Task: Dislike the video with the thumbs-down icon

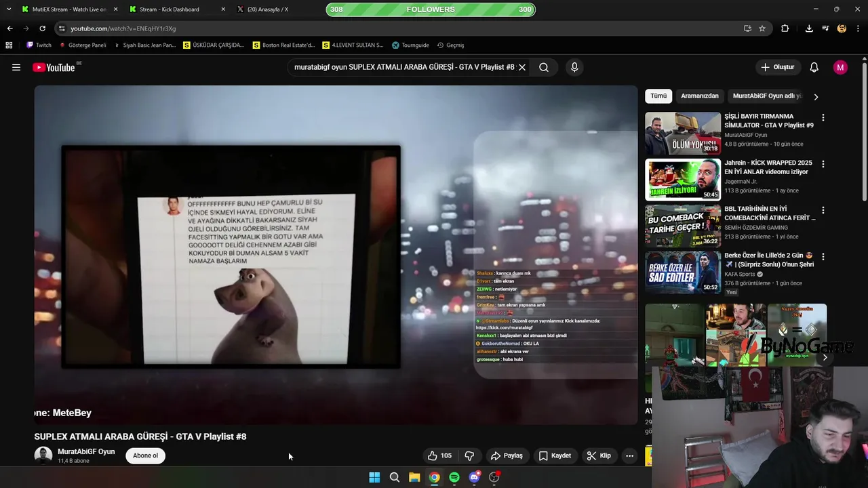Action: tap(469, 455)
